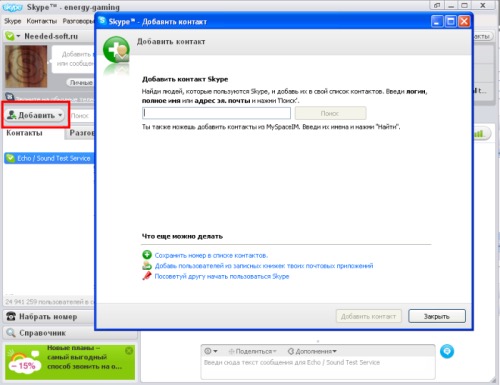Click the Поиск button in the dialog
Image resolution: width=500 pixels, height=385 pixels.
(330, 113)
